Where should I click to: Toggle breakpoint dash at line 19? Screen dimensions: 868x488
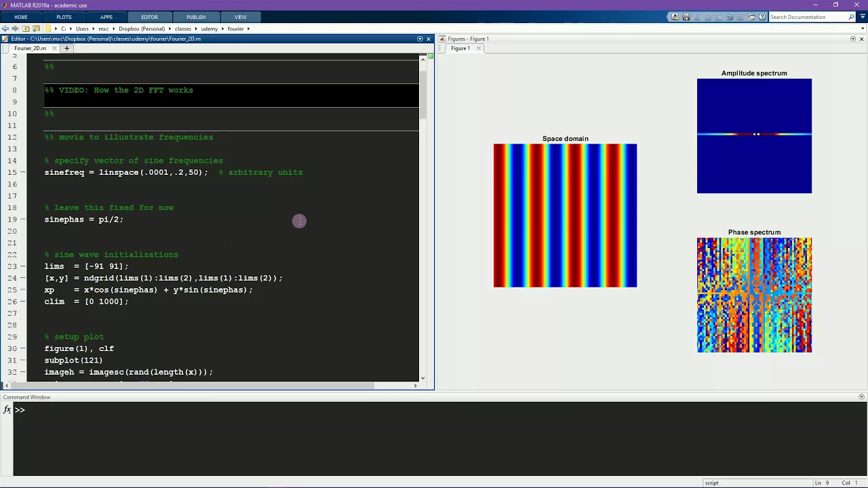pyautogui.click(x=24, y=220)
